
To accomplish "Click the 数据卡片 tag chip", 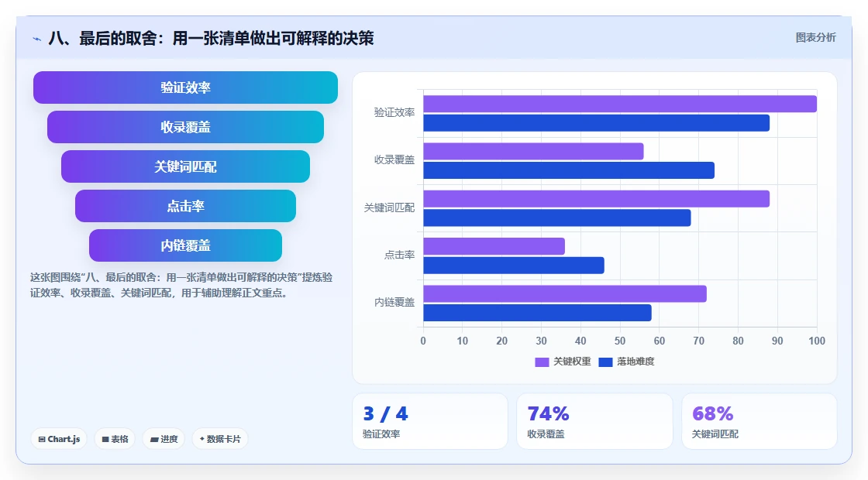I will [220, 439].
